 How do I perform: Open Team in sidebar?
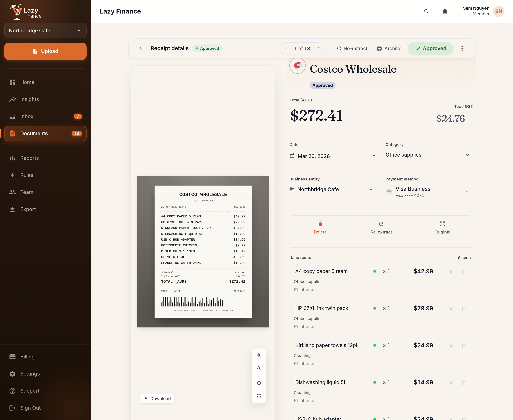45,192
